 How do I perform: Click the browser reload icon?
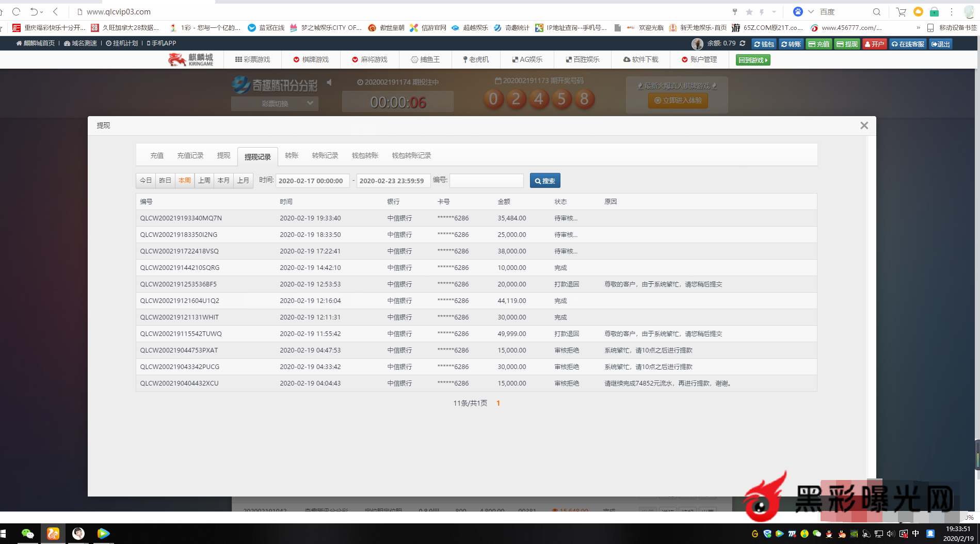(x=17, y=12)
